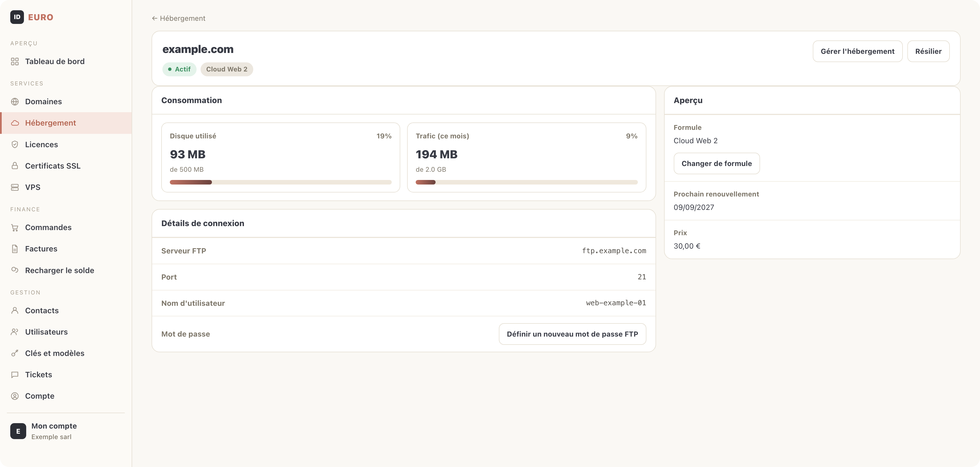Click the E avatar for Mon compte
Image resolution: width=980 pixels, height=467 pixels.
pos(18,431)
